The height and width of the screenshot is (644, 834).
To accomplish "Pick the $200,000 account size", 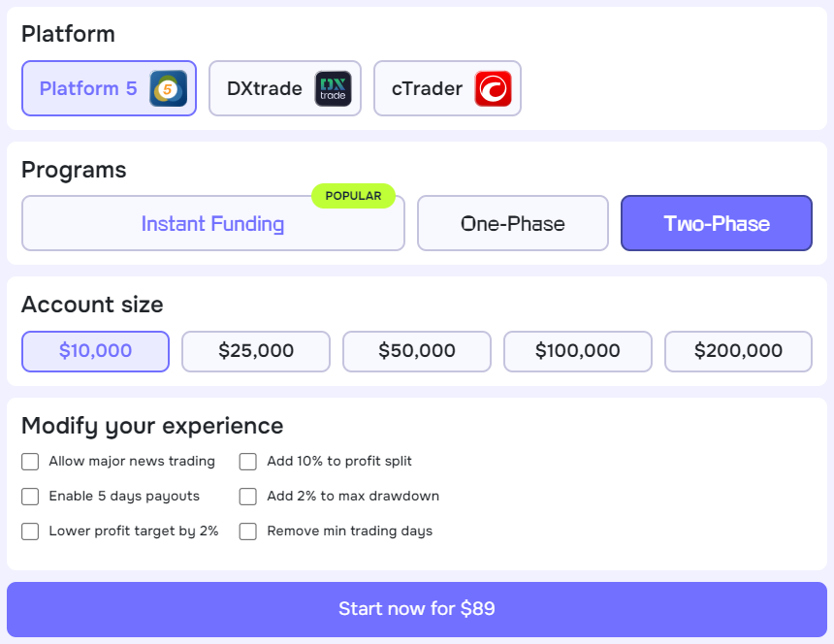I will [738, 351].
